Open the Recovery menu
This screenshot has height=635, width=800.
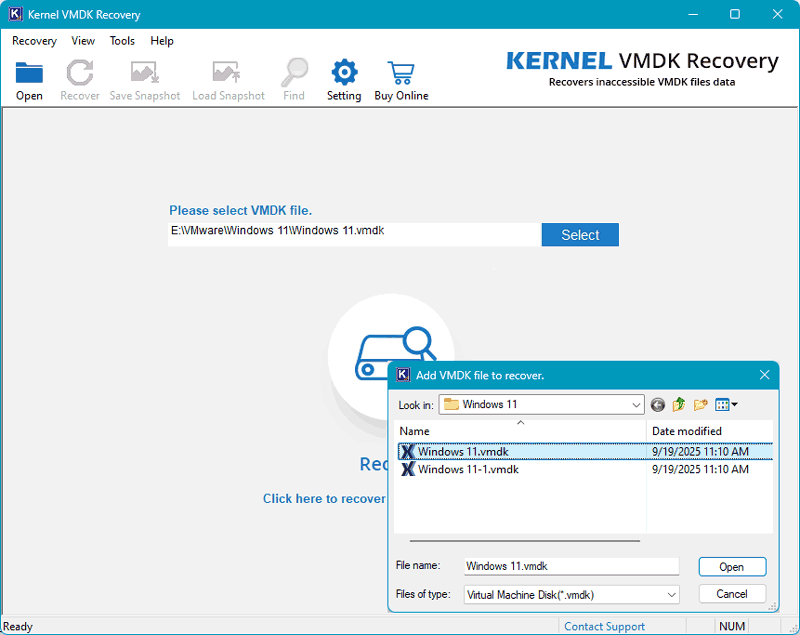[x=34, y=41]
